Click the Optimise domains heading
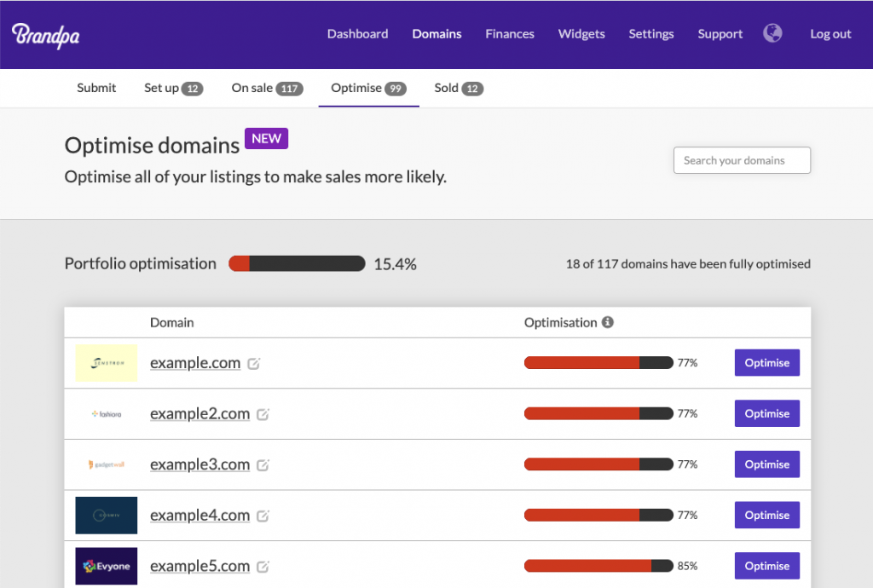 [x=152, y=145]
